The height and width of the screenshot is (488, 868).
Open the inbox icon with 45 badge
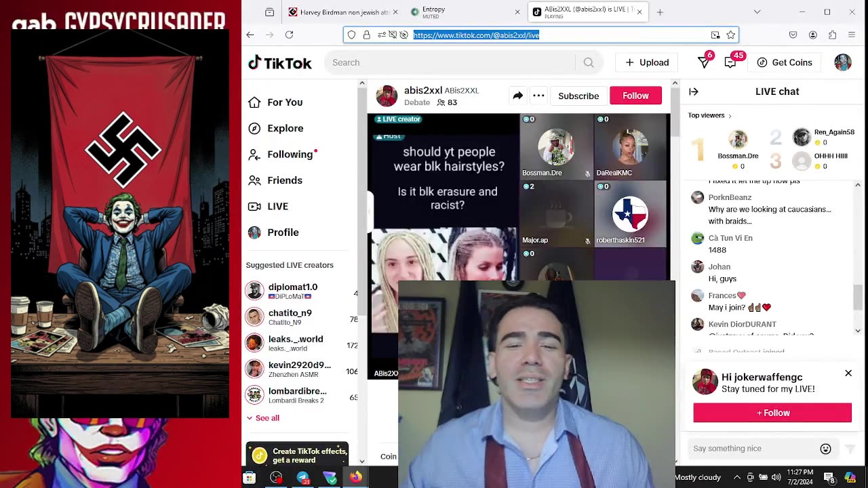point(731,62)
